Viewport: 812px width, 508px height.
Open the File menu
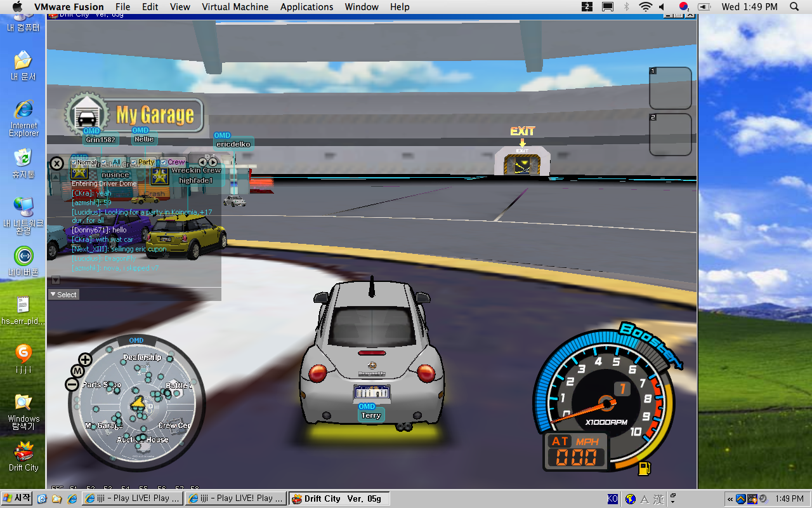coord(123,7)
